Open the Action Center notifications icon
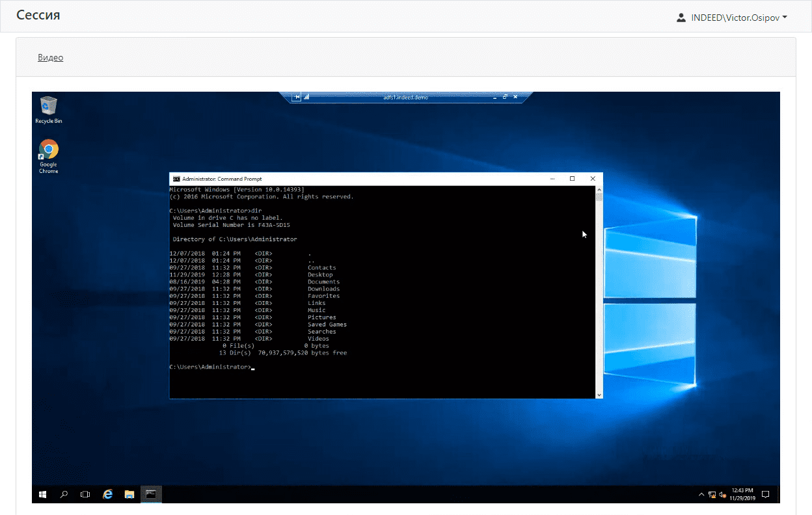Image resolution: width=812 pixels, height=515 pixels. coord(766,494)
